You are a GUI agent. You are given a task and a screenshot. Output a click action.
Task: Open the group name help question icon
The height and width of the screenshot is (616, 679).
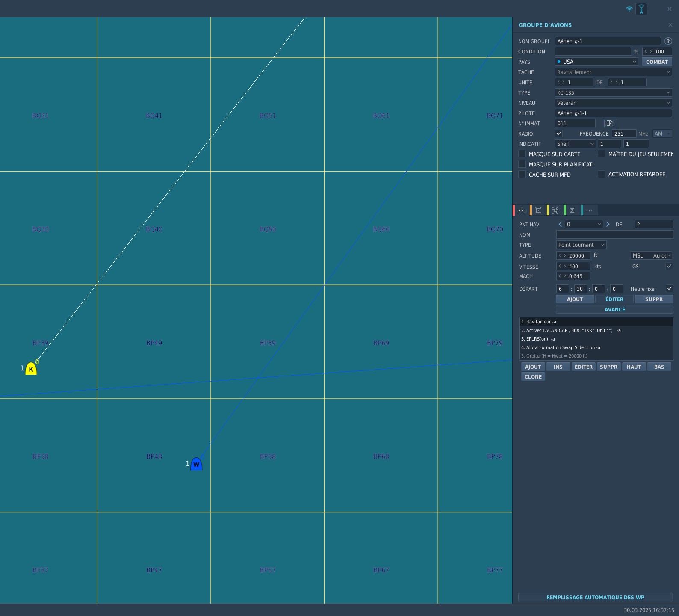[x=668, y=41]
